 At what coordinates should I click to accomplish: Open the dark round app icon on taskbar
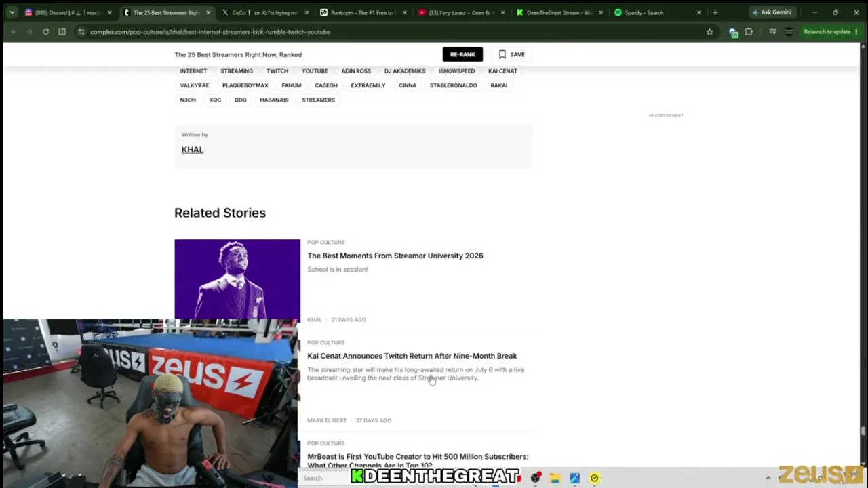point(535,478)
